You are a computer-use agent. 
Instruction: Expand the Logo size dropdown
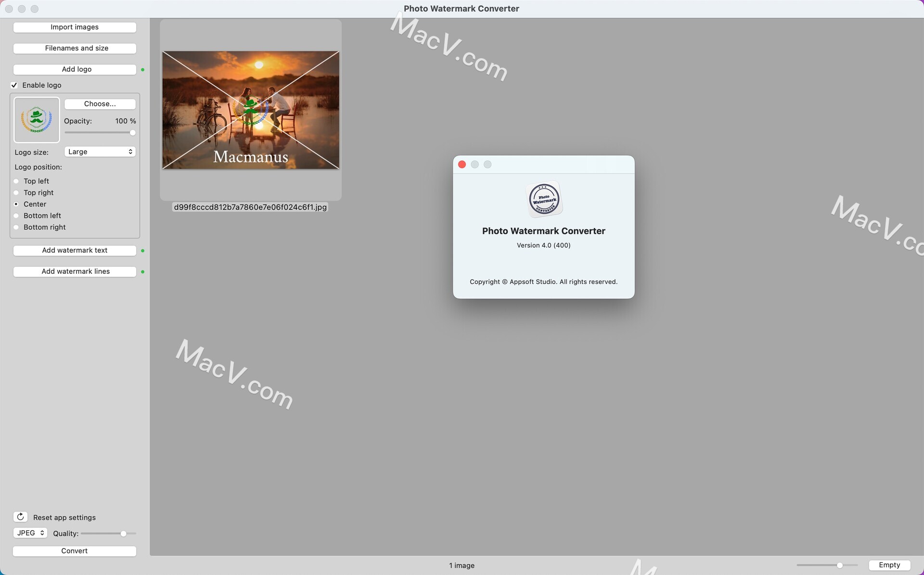pyautogui.click(x=99, y=152)
